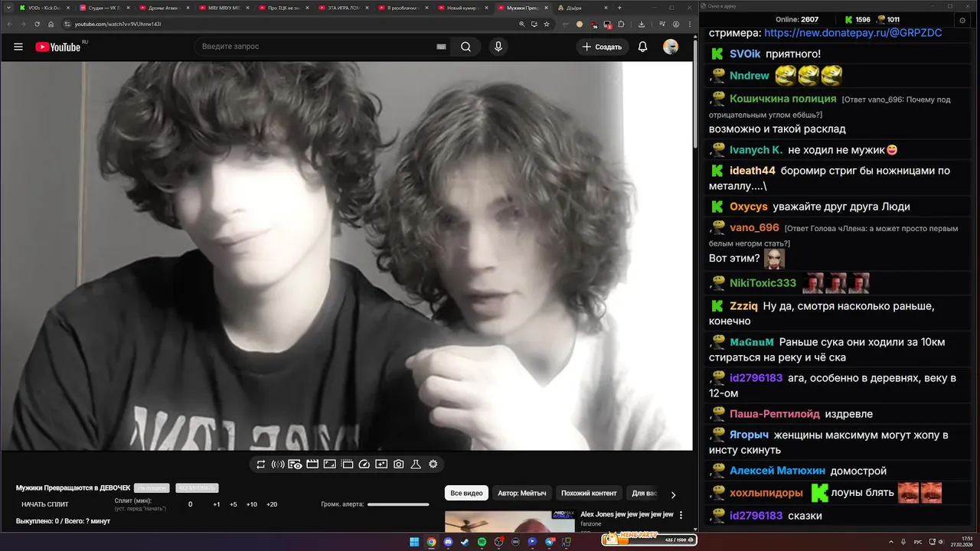Screen dimensions: 980x551
Task: Click the Создать button
Action: pos(603,47)
